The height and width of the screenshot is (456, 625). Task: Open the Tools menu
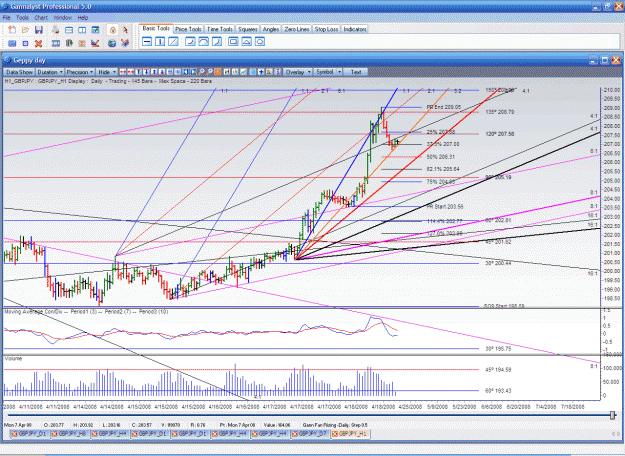pos(22,18)
